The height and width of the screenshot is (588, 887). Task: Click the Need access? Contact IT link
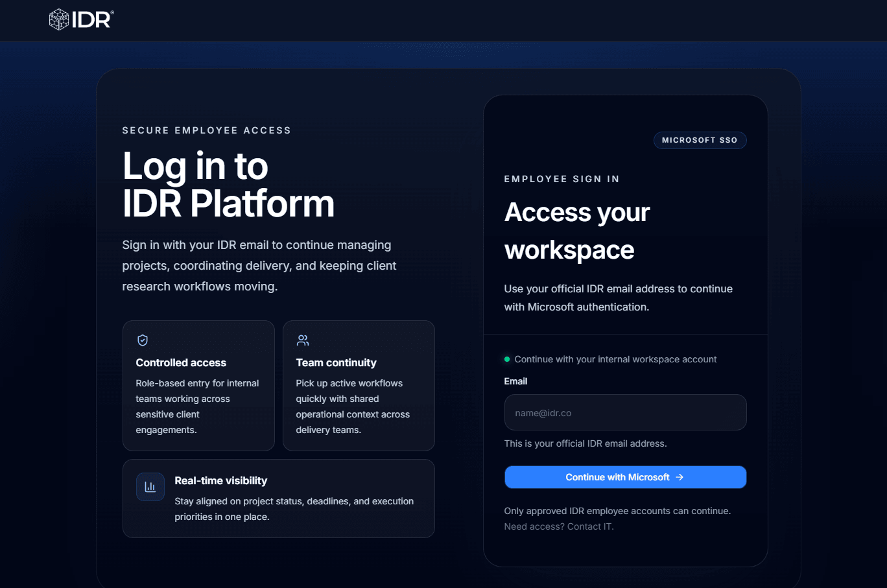point(559,526)
